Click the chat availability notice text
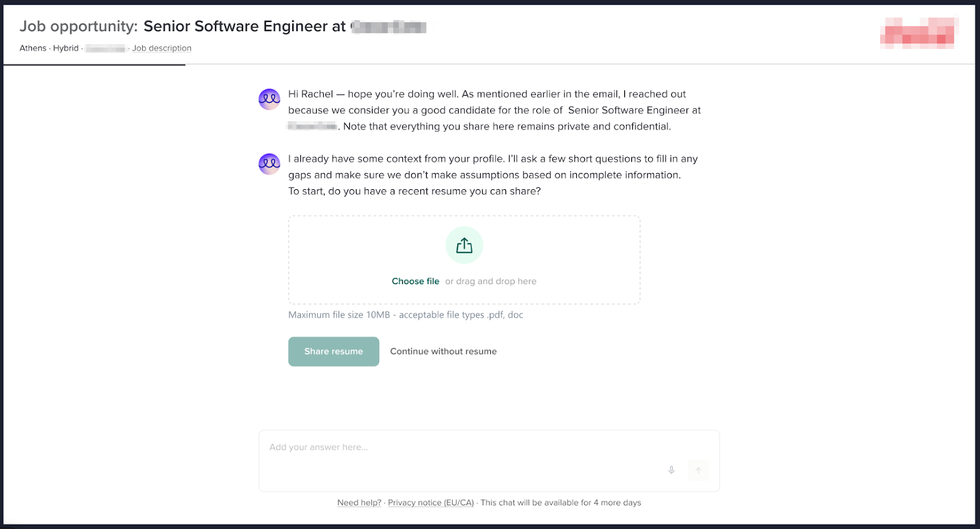The width and height of the screenshot is (980, 529). (560, 503)
